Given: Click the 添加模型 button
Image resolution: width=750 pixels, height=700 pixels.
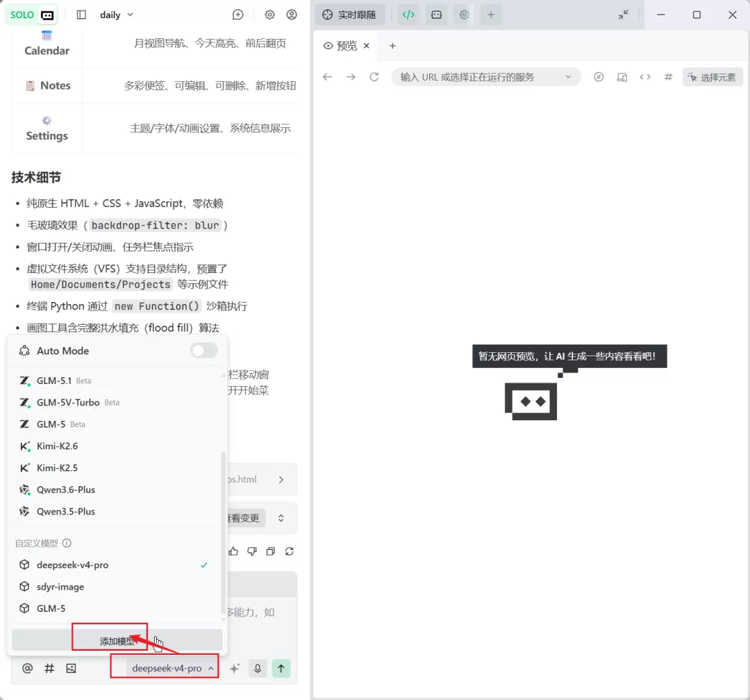Looking at the screenshot, I should pyautogui.click(x=117, y=641).
